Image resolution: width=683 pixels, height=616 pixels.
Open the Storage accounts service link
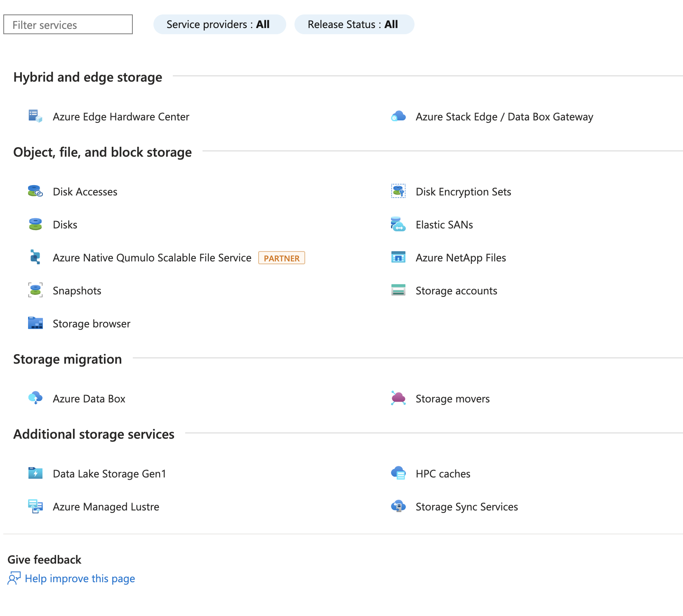[456, 291]
